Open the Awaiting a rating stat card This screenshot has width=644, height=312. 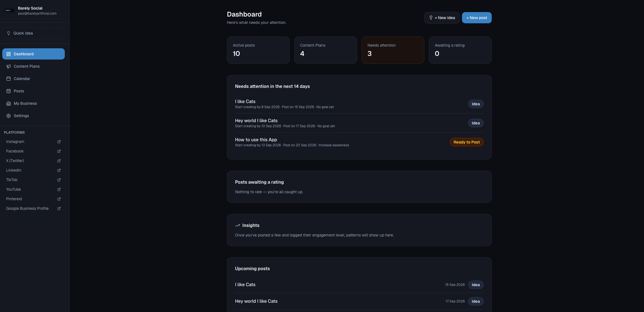coord(460,50)
